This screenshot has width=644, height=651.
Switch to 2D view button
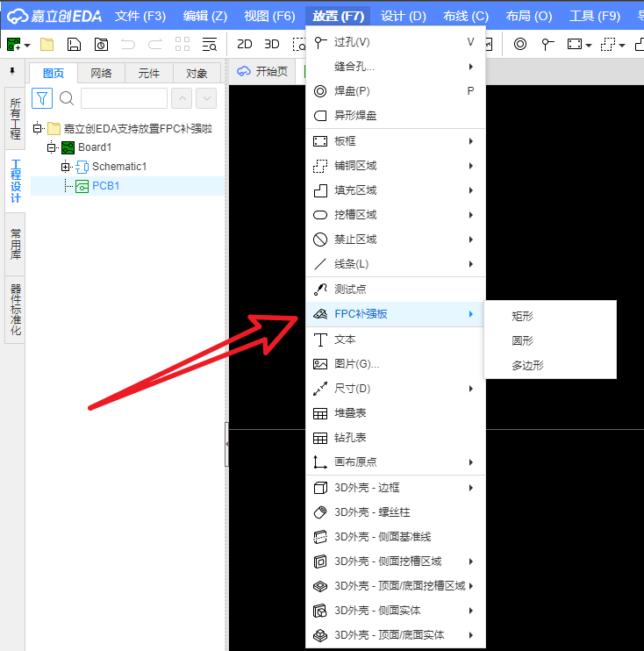click(246, 45)
